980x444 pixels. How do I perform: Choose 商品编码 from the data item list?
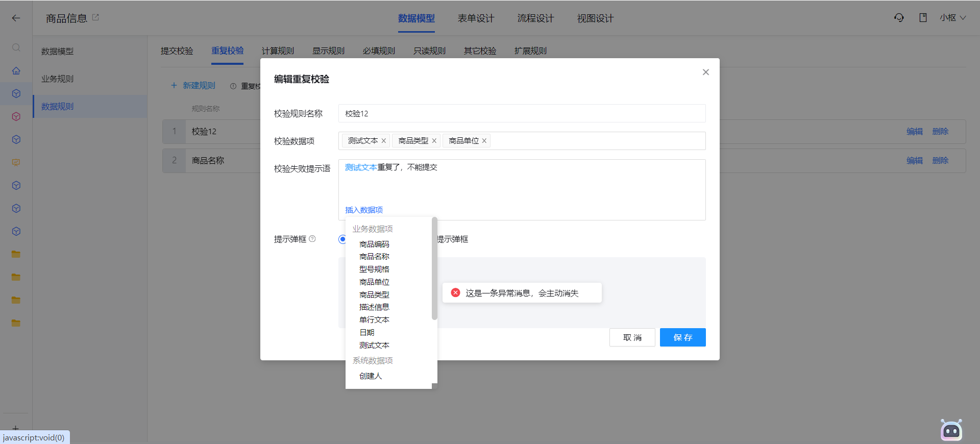click(374, 244)
